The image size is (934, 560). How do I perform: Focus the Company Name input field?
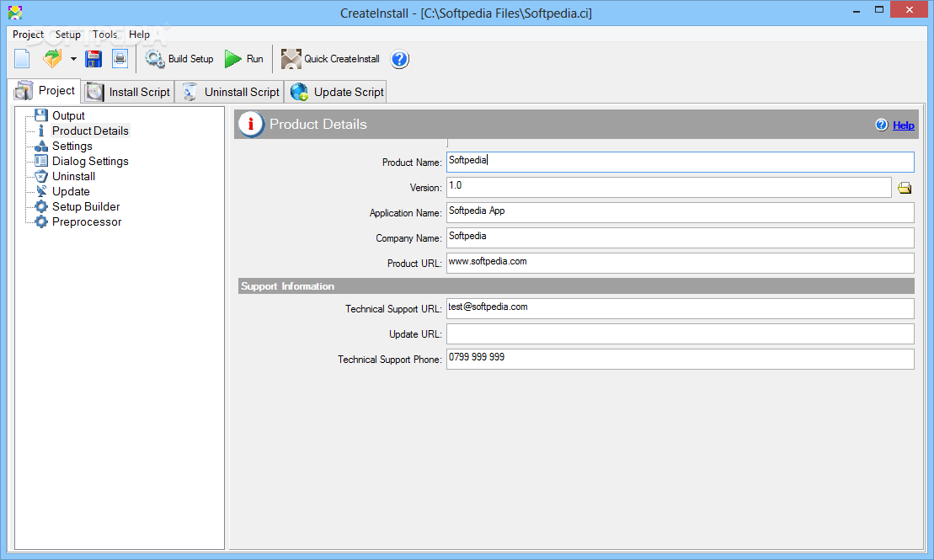click(680, 237)
